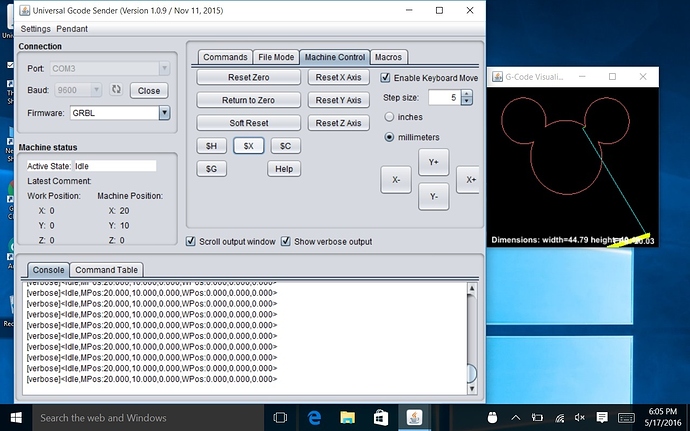The image size is (690, 431).
Task: Click the refresh serial ports icon
Action: pyautogui.click(x=116, y=90)
